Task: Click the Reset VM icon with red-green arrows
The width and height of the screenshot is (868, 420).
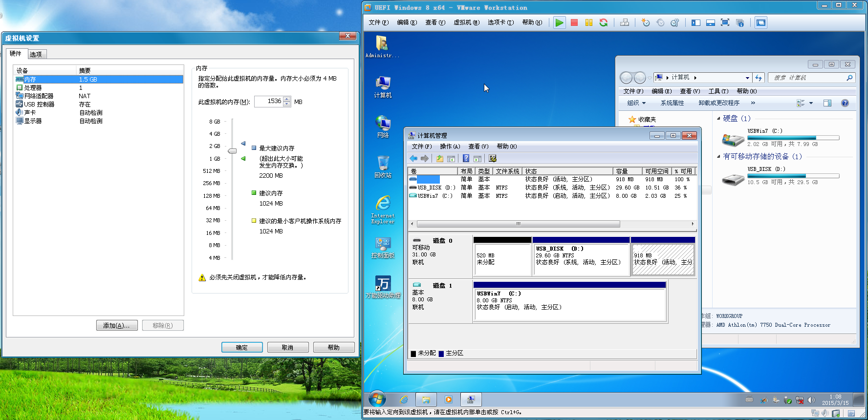Action: pyautogui.click(x=604, y=22)
